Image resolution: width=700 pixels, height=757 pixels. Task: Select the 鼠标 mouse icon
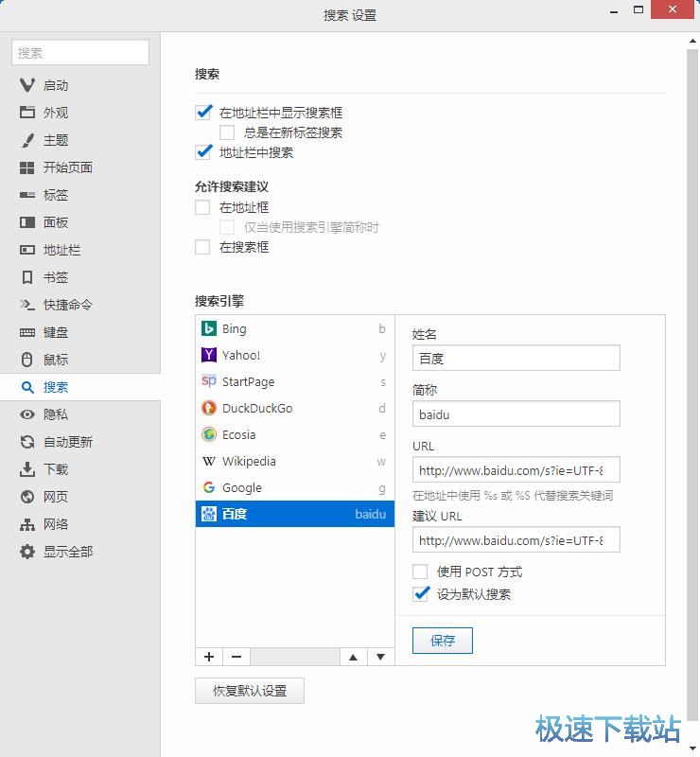27,360
